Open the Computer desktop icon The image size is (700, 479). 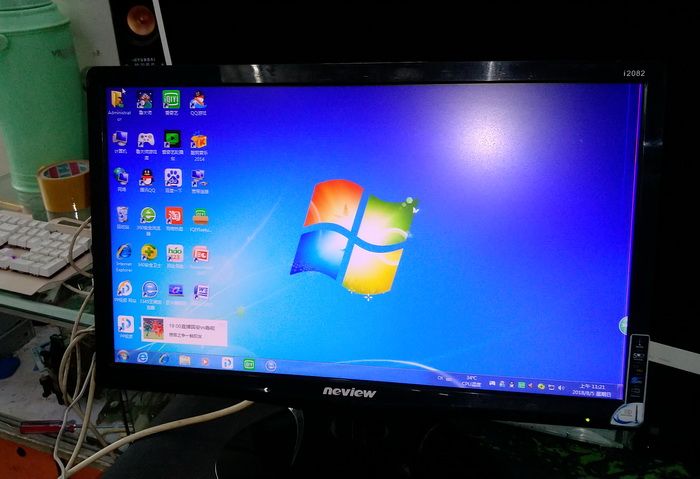120,139
